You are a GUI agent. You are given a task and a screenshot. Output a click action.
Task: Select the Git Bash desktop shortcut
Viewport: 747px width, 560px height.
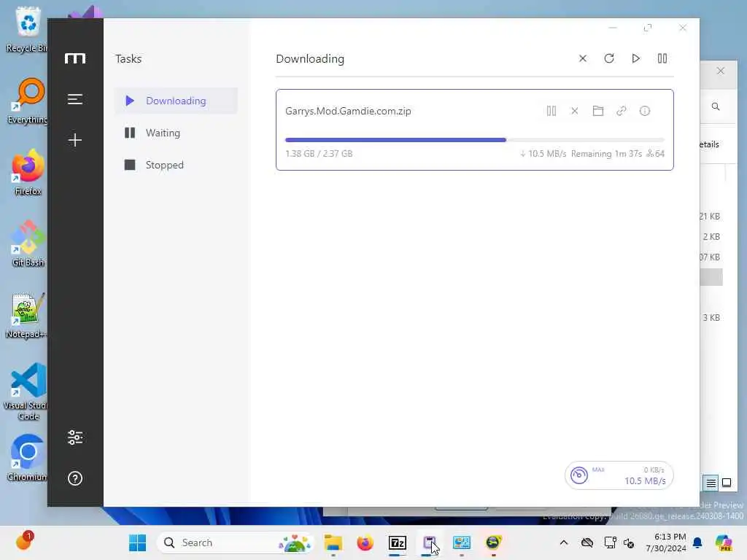(27, 244)
